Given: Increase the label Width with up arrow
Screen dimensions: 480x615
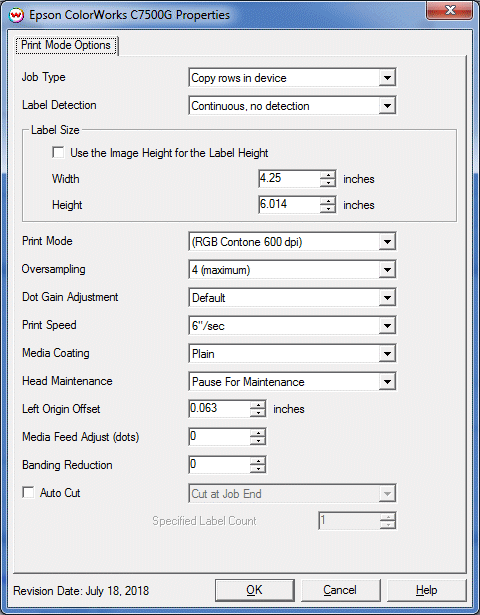Looking at the screenshot, I should coord(327,175).
